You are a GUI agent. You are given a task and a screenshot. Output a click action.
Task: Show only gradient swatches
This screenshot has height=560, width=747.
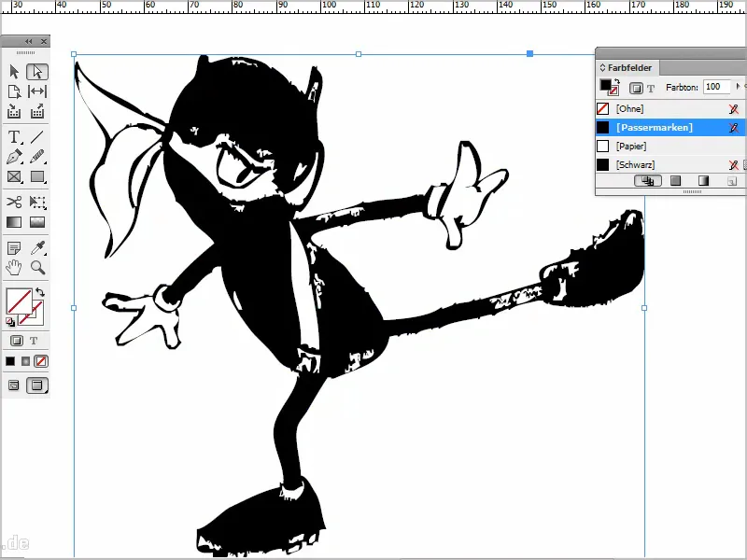(x=703, y=180)
